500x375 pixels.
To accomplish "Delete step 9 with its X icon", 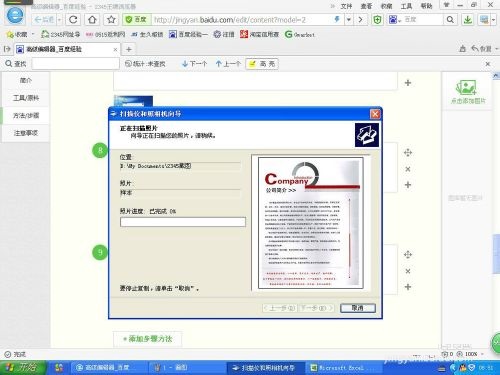I will coord(408,271).
